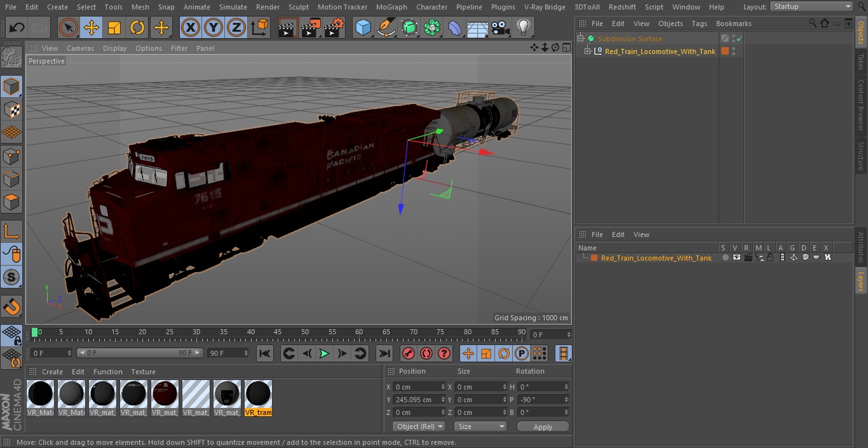This screenshot has height=448, width=868.
Task: Play the animation forward
Action: click(324, 353)
